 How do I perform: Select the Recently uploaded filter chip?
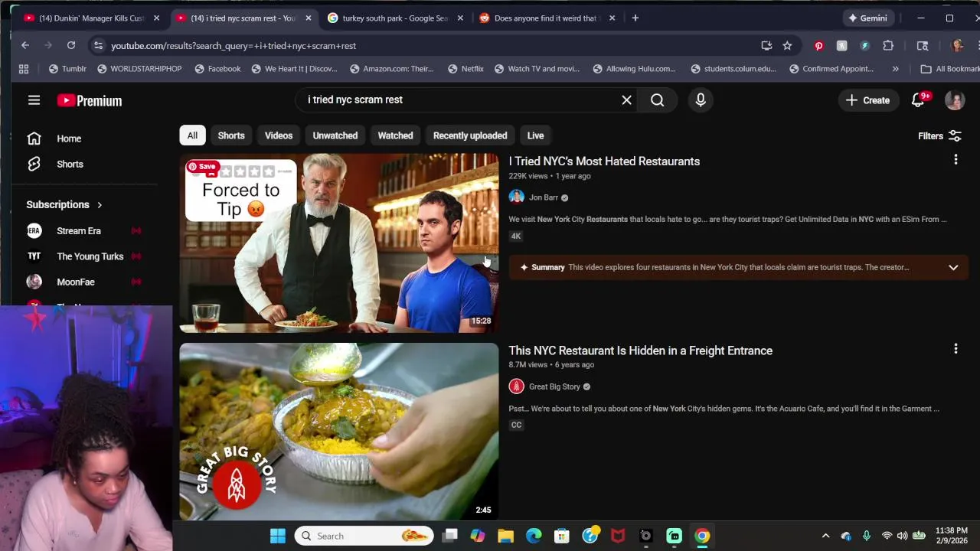pyautogui.click(x=470, y=135)
